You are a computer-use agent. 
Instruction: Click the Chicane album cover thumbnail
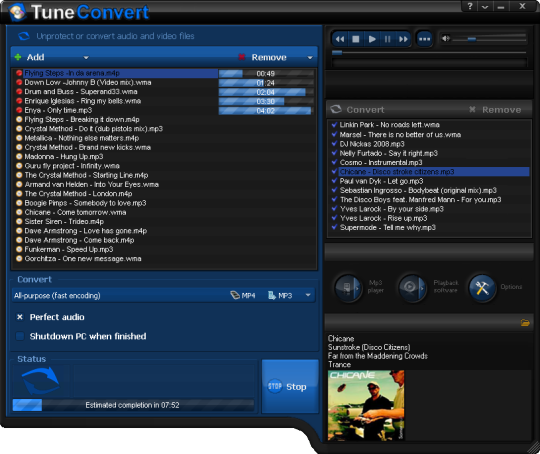point(366,405)
